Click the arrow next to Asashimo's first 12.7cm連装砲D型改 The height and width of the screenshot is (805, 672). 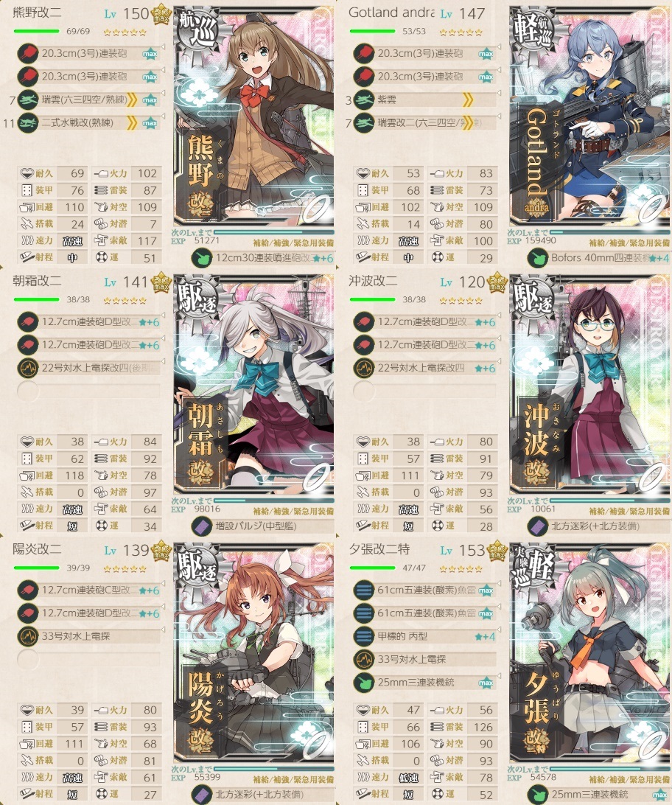point(163,315)
